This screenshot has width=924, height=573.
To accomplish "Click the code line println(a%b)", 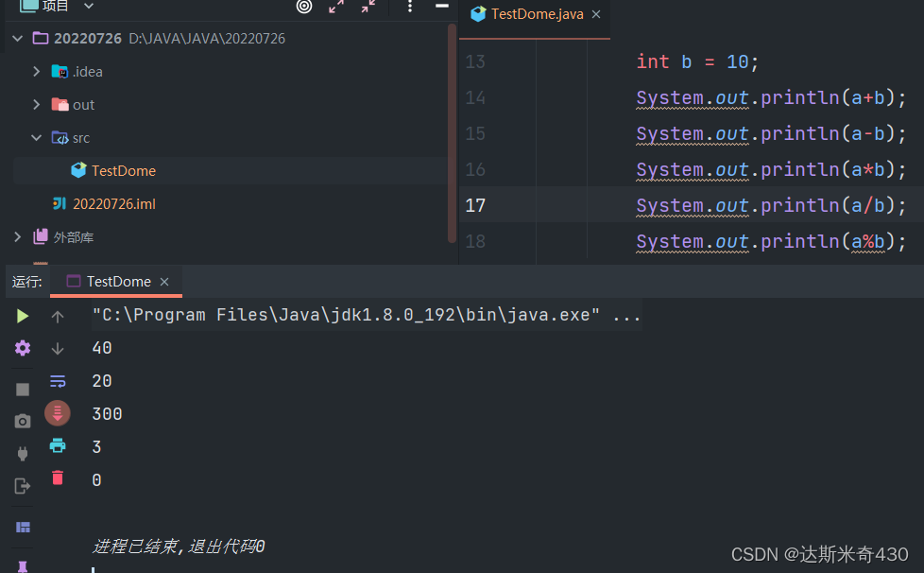I will click(x=771, y=242).
